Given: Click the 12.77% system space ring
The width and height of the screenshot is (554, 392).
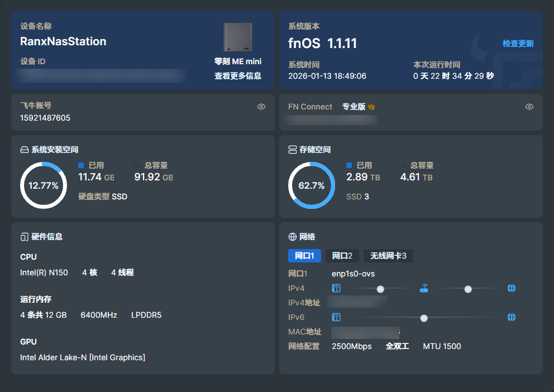Looking at the screenshot, I should (x=44, y=185).
